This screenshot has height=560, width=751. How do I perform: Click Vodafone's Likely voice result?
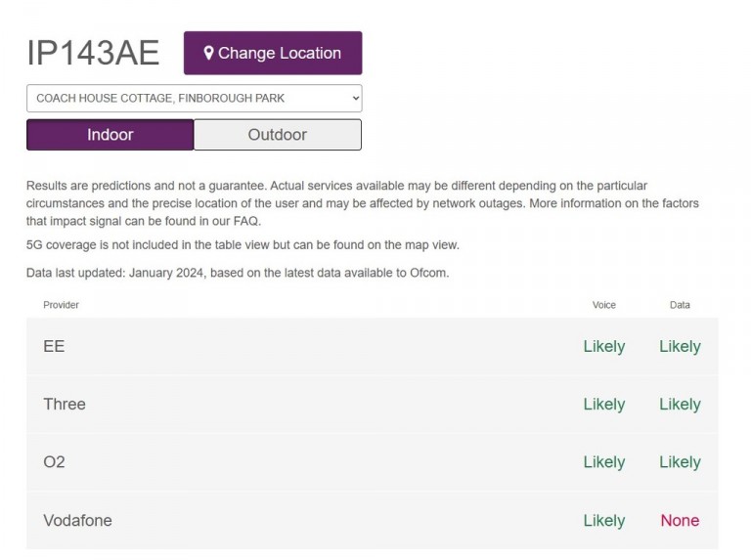604,521
